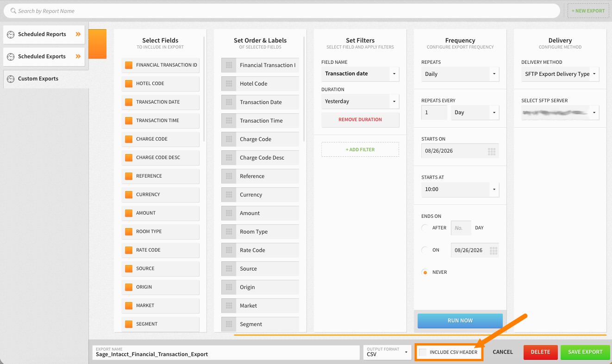Click the red Delete button
Image resolution: width=612 pixels, height=364 pixels.
pos(540,352)
